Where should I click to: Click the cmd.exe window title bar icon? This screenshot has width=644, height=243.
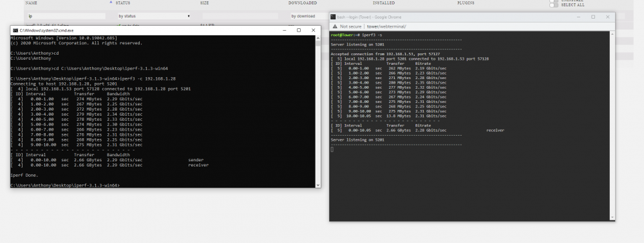point(15,30)
